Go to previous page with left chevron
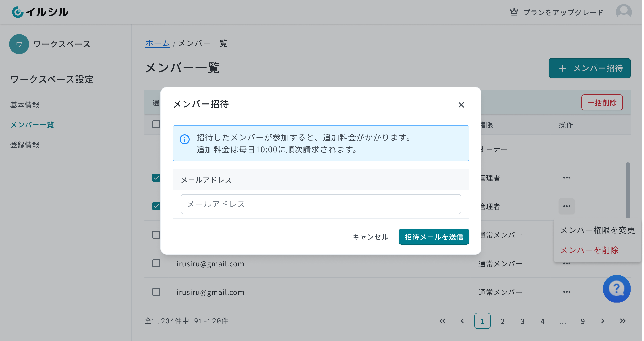Screen dimensions: 644x341 click(x=462, y=321)
